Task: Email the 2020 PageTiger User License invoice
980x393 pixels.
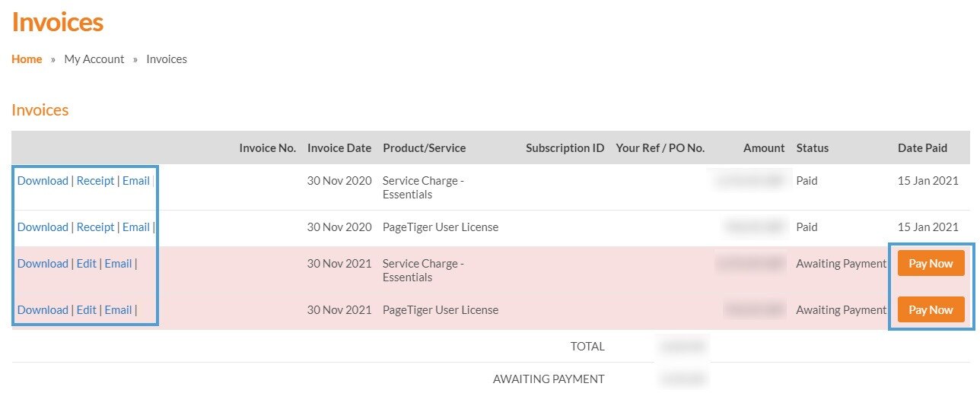Action: tap(136, 227)
